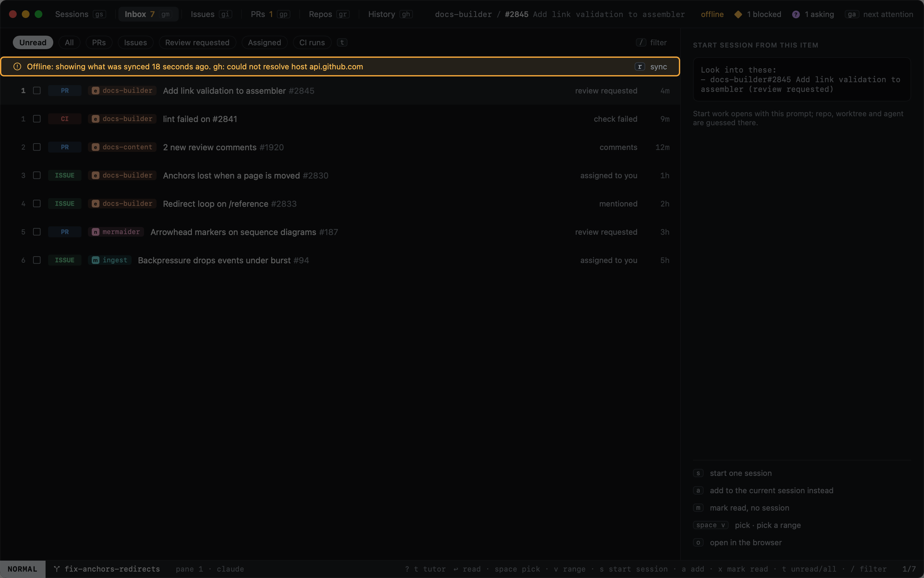The image size is (924, 578).
Task: Click the session prompt text box
Action: tap(802, 80)
